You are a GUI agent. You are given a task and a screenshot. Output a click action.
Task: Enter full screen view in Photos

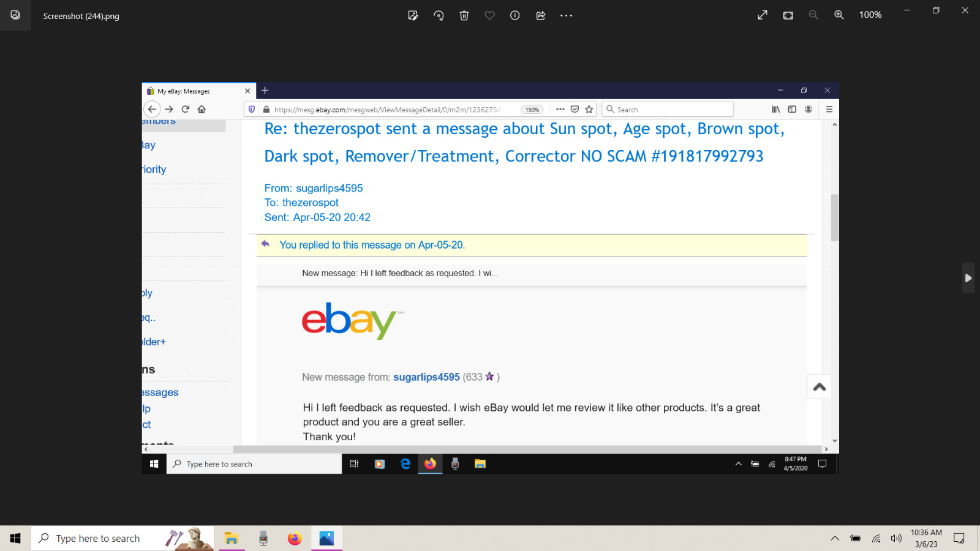(x=763, y=15)
